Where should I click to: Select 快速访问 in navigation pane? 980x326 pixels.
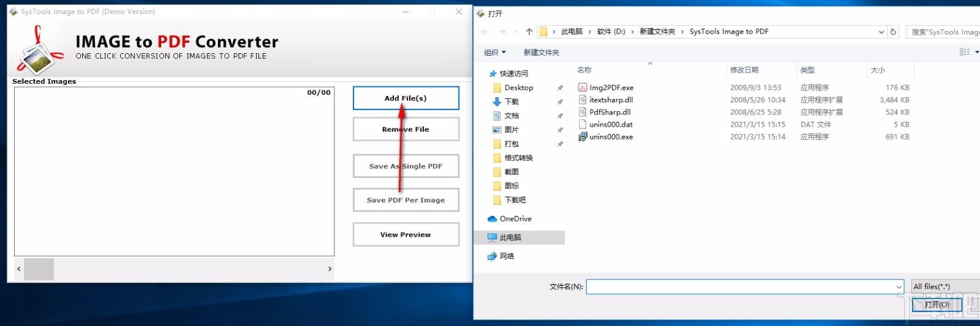pos(513,73)
